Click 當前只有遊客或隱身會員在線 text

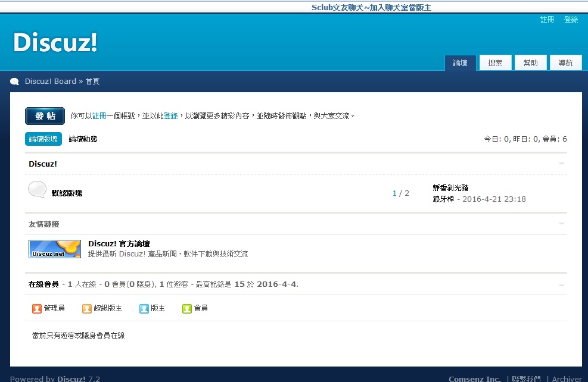point(79,336)
